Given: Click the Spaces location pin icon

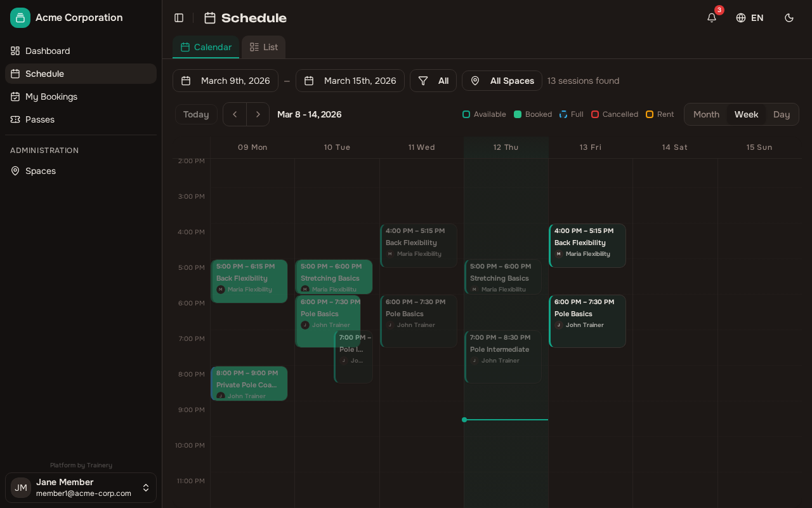Looking at the screenshot, I should [15, 171].
